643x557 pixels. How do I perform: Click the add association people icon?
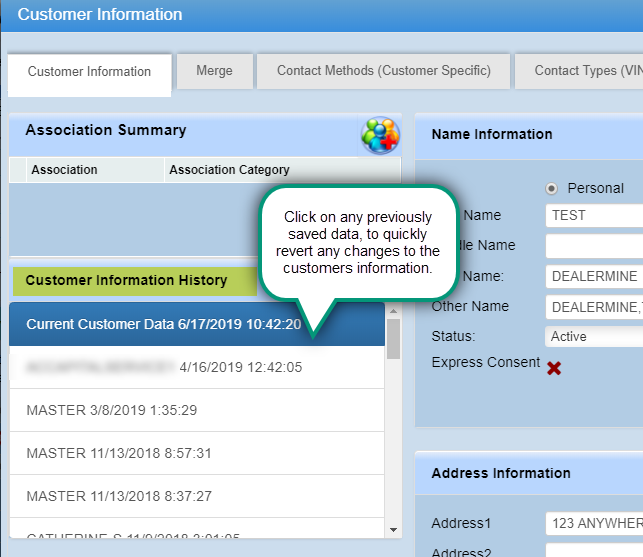pos(380,135)
